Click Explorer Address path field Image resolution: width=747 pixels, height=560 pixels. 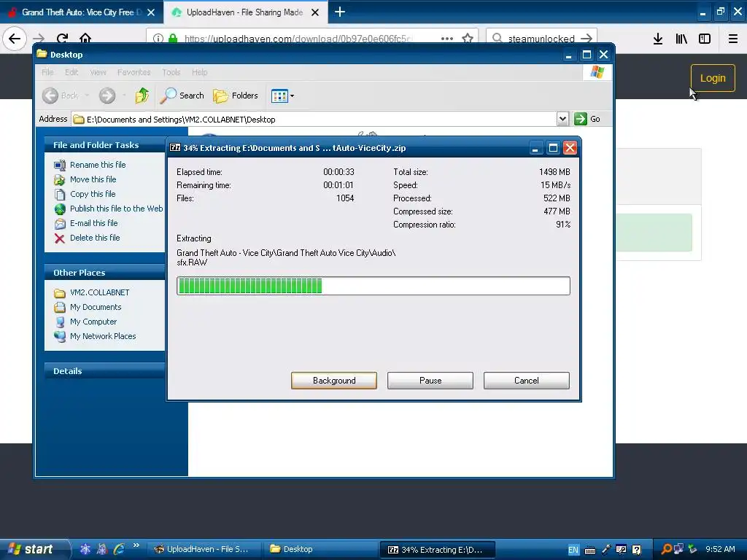point(314,120)
